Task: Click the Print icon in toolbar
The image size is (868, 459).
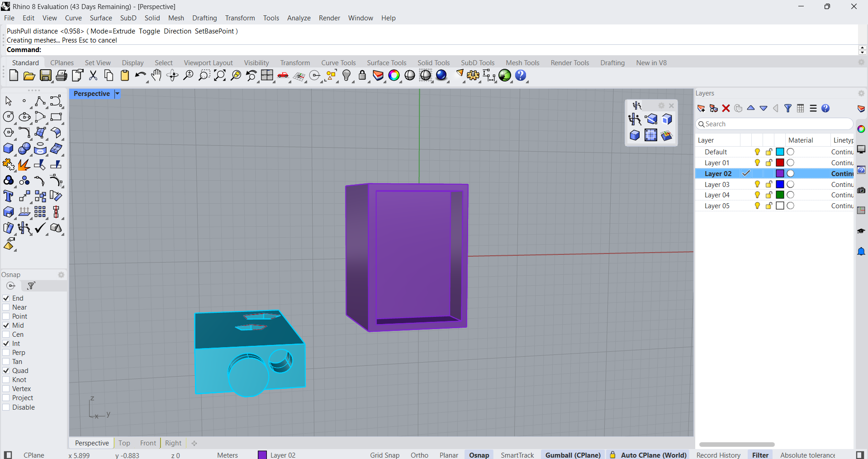Action: click(x=62, y=76)
